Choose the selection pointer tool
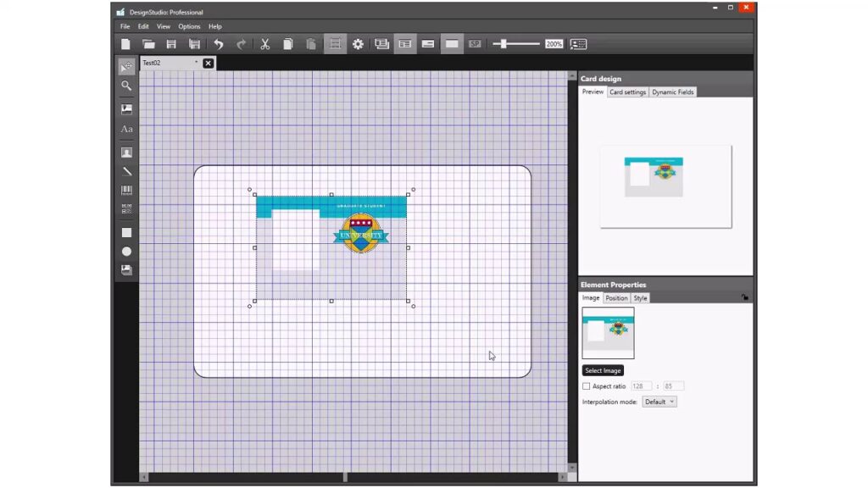Screen dimensions: 868x488 127,66
